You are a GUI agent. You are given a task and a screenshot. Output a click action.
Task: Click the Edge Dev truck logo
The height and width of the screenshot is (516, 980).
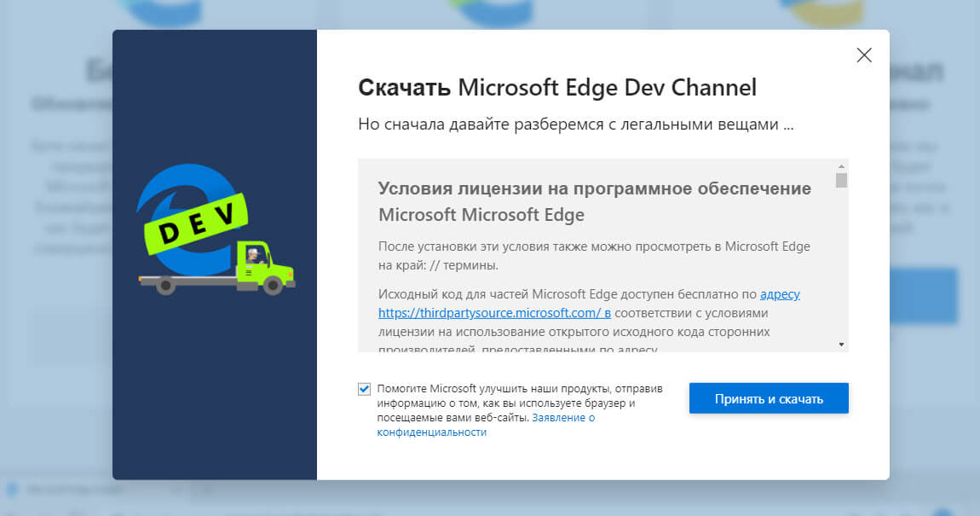pos(215,229)
